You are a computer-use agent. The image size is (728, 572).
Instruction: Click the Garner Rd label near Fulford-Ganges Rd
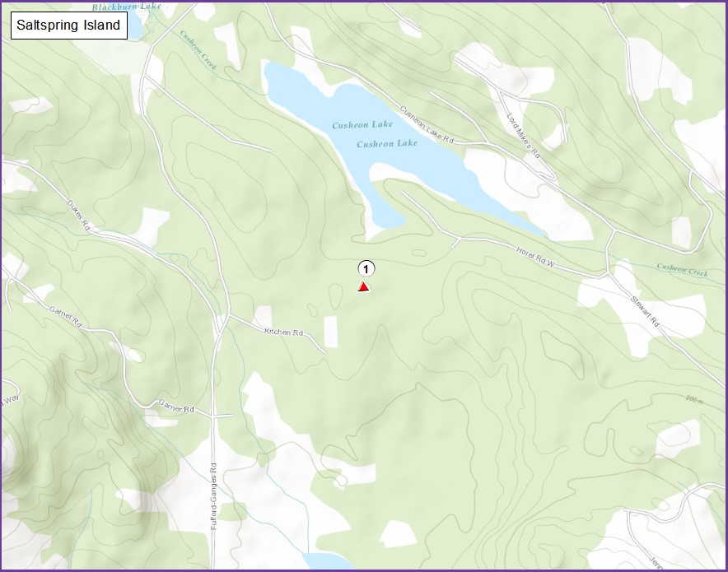pos(176,406)
